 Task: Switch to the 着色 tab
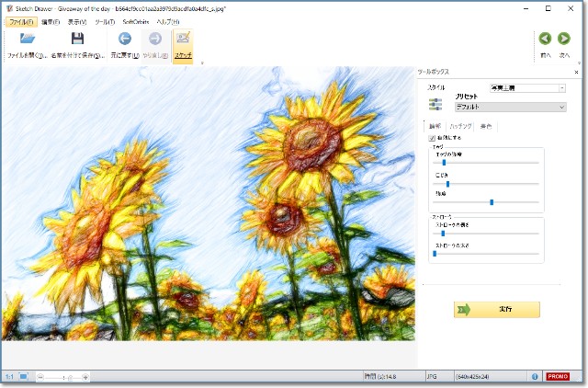pos(486,126)
